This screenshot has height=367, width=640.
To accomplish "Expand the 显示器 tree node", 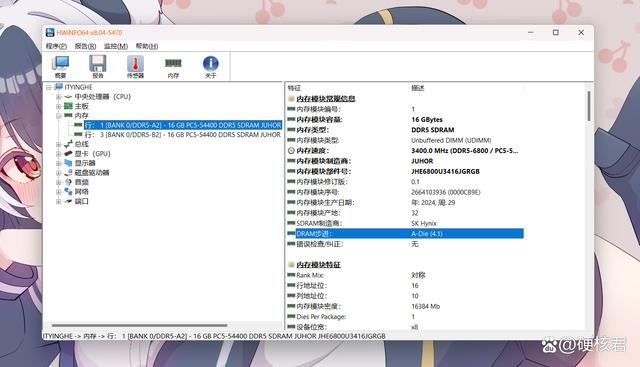I will click(58, 163).
